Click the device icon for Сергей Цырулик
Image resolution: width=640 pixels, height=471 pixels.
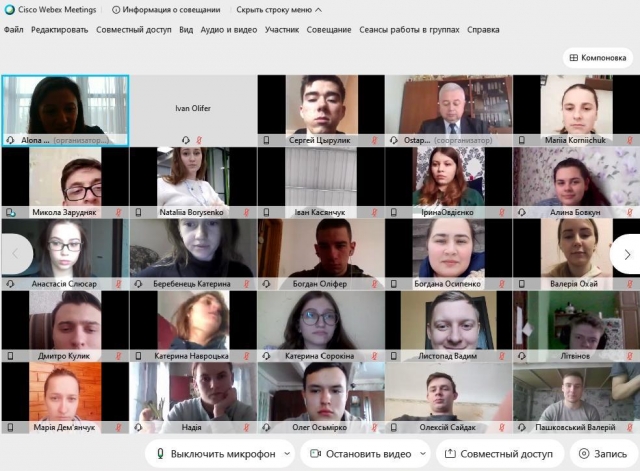[266, 140]
